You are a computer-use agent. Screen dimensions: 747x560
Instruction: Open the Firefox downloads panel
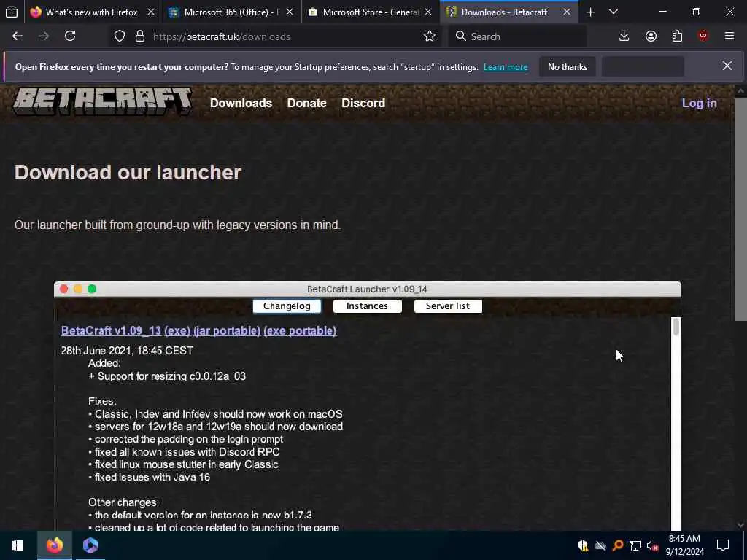pos(624,36)
